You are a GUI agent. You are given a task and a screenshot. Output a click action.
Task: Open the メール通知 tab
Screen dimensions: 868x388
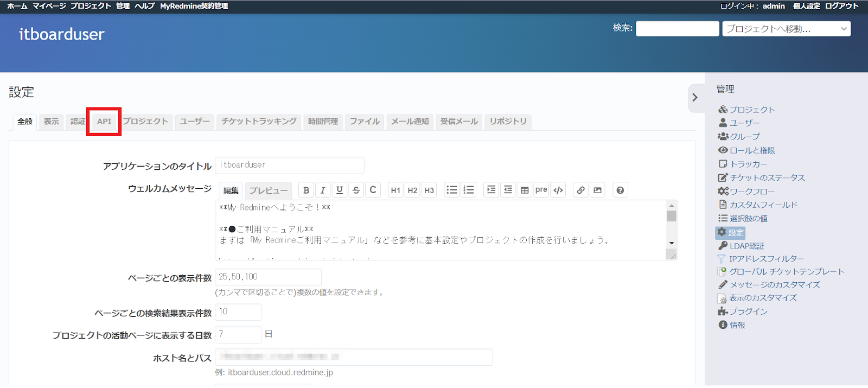tap(410, 122)
